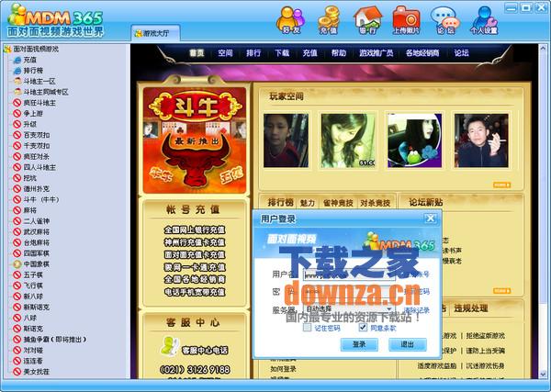Click the 斗牛 game promotional banner
The width and height of the screenshot is (551, 392).
click(195, 140)
